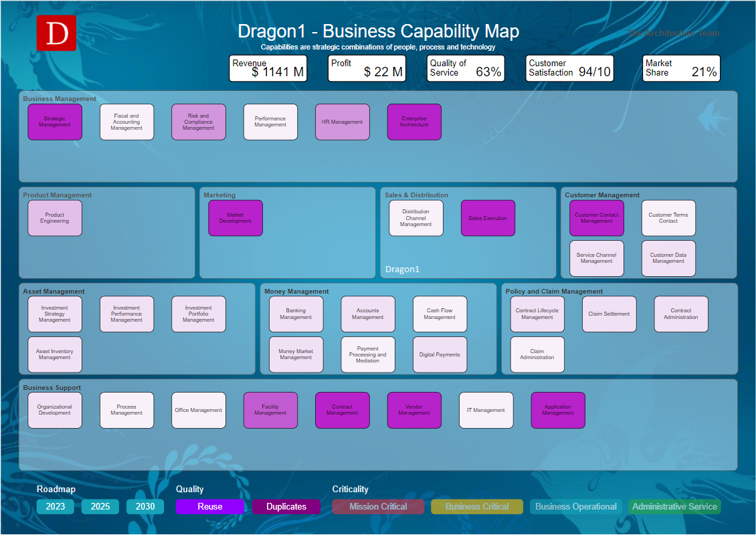The width and height of the screenshot is (756, 535).
Task: Toggle Business Operational criticality view
Action: click(575, 506)
